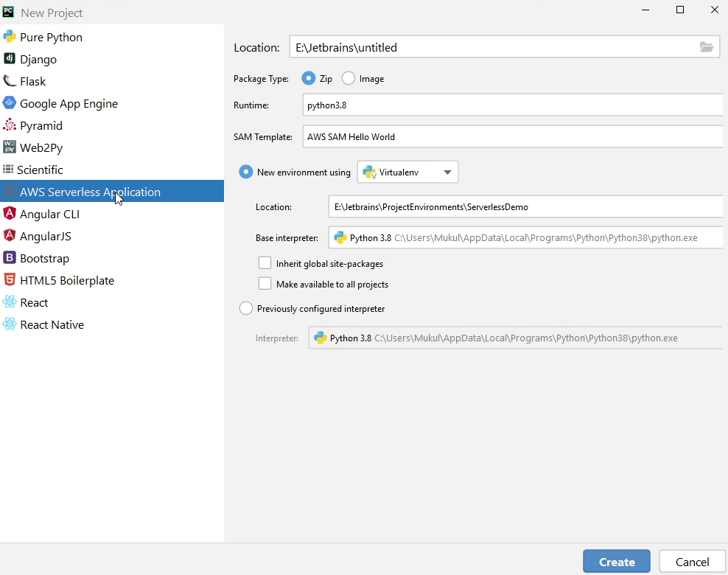Click the Pyramid framework icon

(x=10, y=125)
